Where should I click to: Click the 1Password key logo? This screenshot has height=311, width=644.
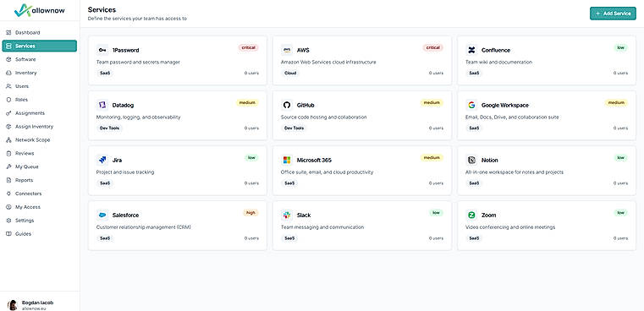[102, 50]
